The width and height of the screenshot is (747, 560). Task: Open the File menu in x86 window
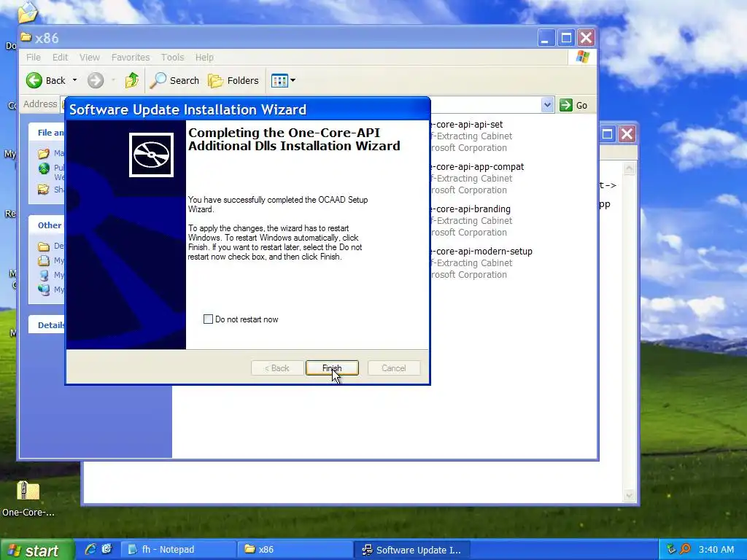tap(34, 57)
